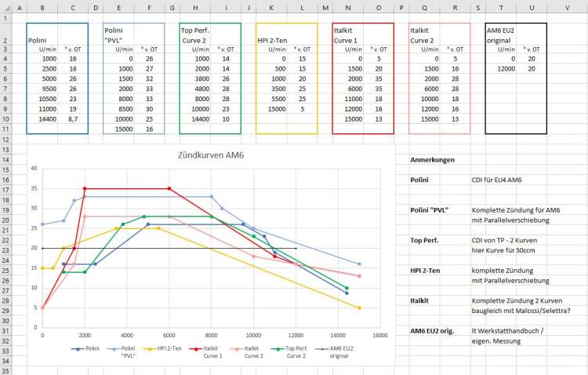Select row header 12
The width and height of the screenshot is (588, 375).
tap(6, 139)
